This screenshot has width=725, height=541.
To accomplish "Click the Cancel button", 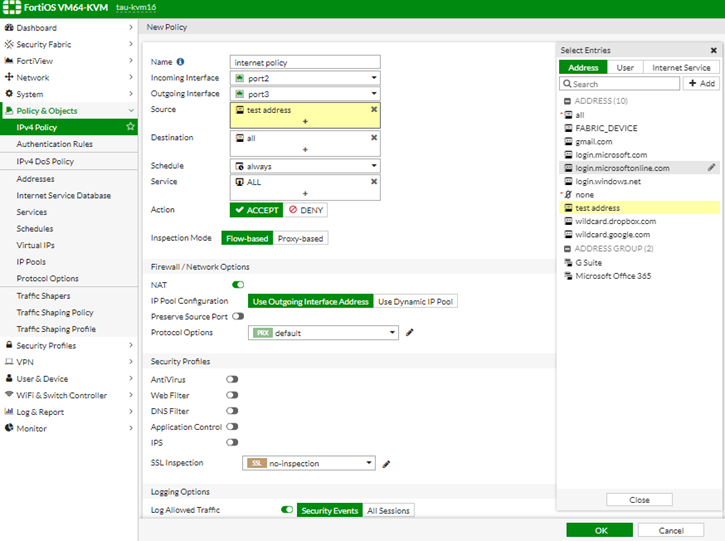I will coord(671,530).
